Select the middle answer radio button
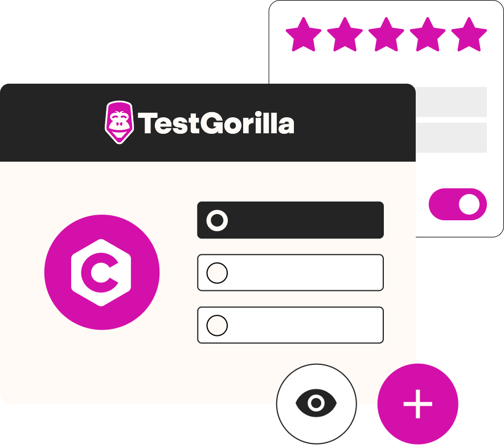504x448 pixels. coord(217,273)
